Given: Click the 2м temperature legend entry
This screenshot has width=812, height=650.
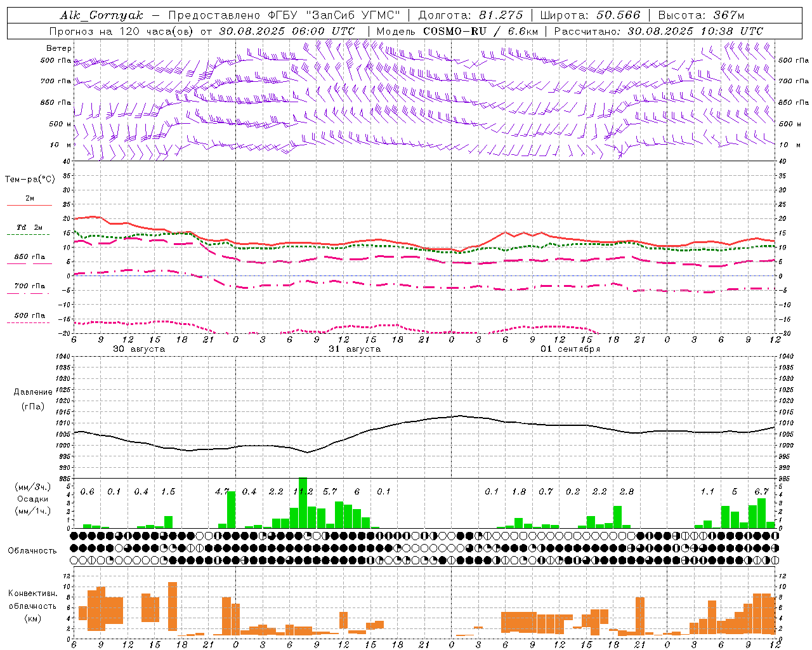Looking at the screenshot, I should pyautogui.click(x=29, y=199).
